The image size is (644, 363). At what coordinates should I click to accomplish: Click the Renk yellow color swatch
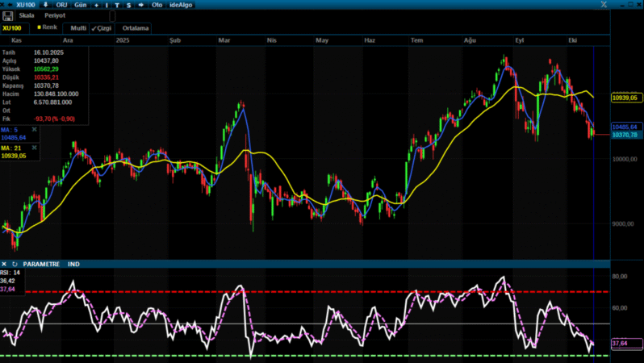tap(39, 27)
